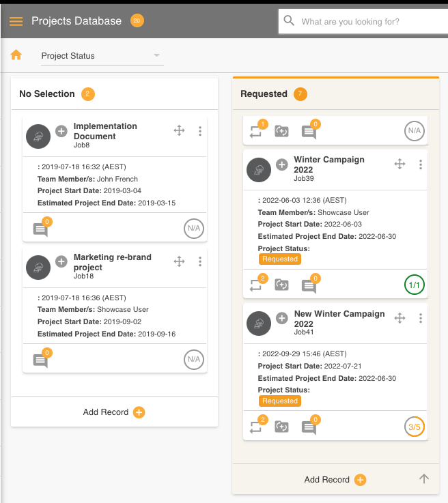Click the search magnifier icon
Viewport: 448px width, 503px height.
[x=289, y=21]
